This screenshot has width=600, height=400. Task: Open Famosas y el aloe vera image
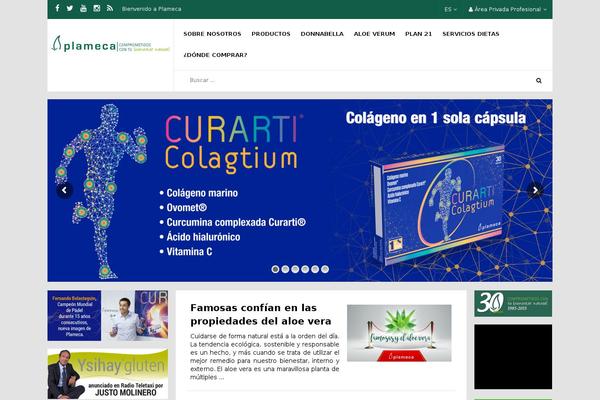point(399,333)
